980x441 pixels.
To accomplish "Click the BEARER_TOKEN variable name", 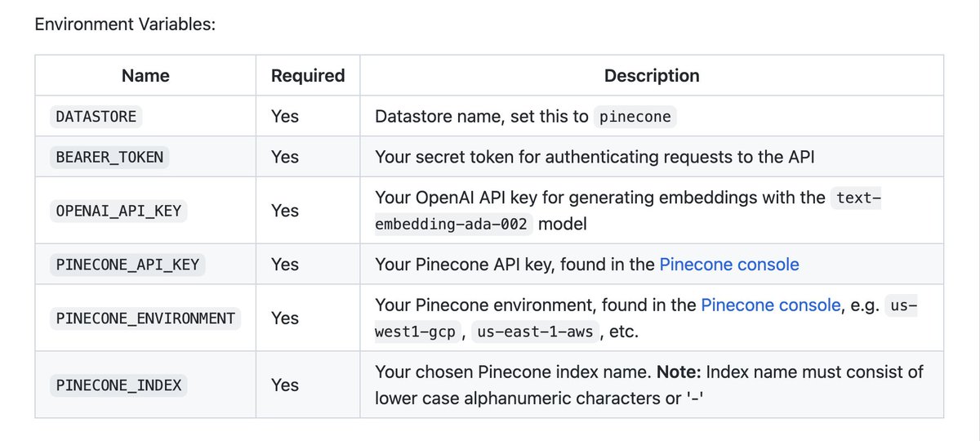I will tap(109, 157).
